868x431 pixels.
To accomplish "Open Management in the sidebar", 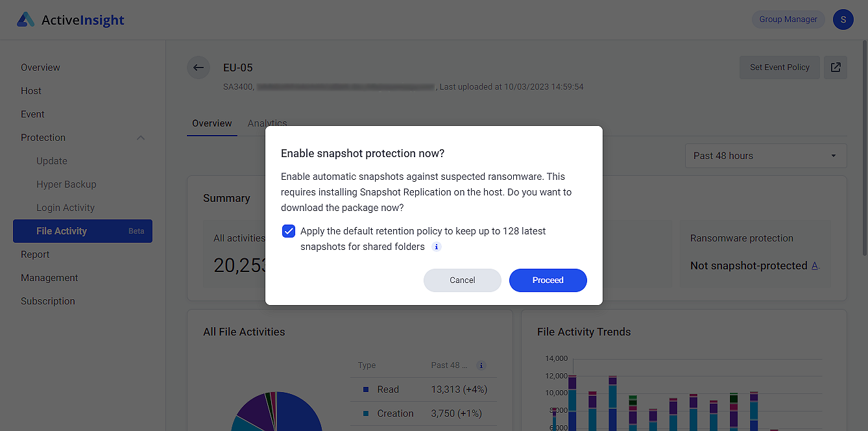I will point(49,278).
